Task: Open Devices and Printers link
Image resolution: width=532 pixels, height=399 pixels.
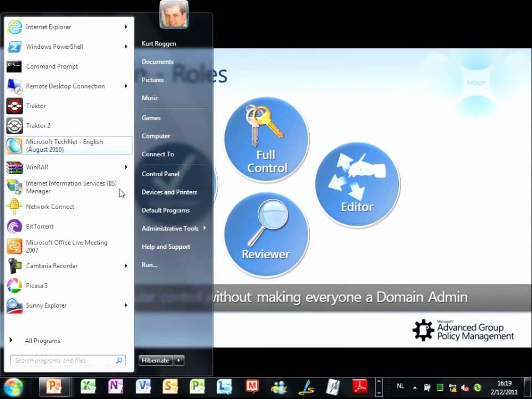Action: (x=170, y=192)
